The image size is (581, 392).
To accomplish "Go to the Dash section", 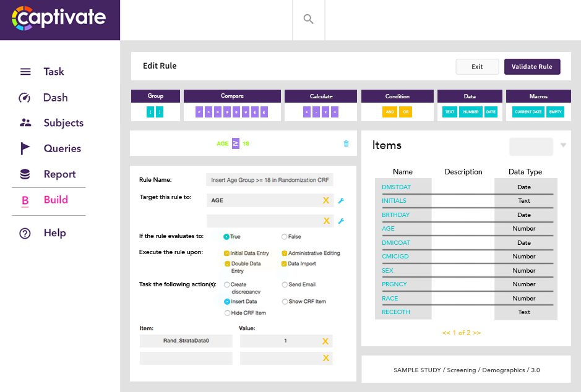I will tap(56, 98).
